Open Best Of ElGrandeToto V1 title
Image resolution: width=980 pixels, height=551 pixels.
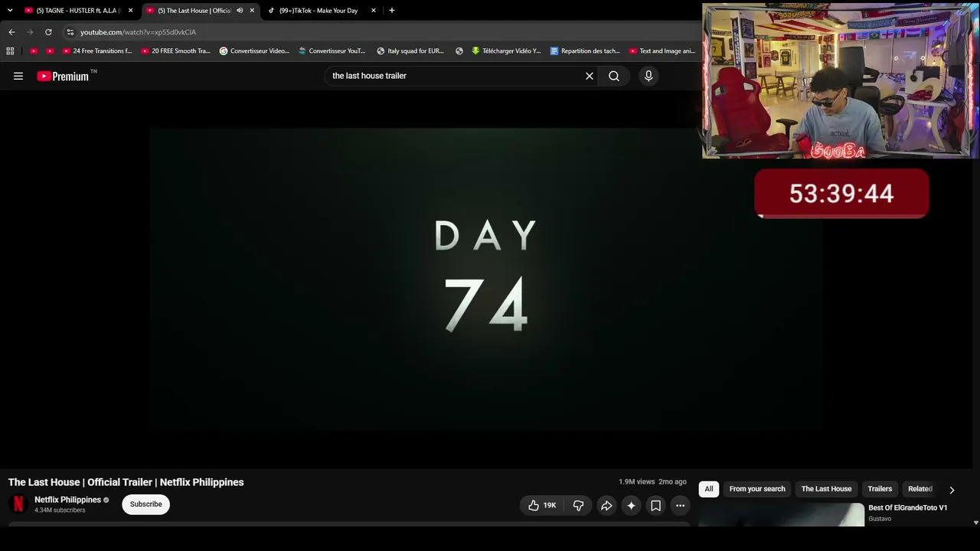point(907,508)
